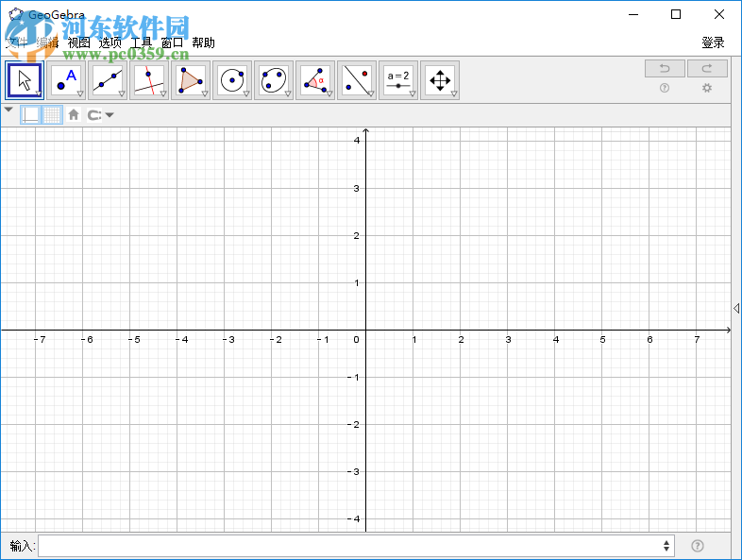Screen dimensions: 742x560
Task: Expand Reflect tool submenu arrow
Action: [371, 93]
